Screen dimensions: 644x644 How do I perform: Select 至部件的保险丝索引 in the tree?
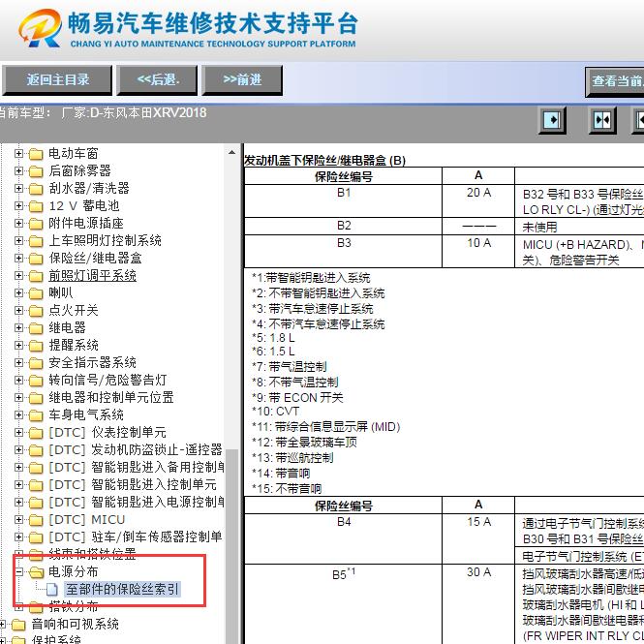pos(121,590)
